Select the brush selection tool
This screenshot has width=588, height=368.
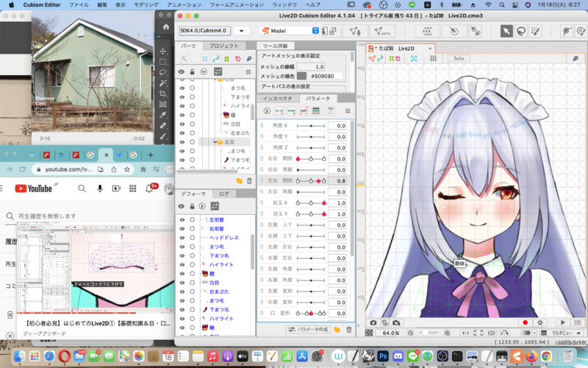click(x=535, y=31)
